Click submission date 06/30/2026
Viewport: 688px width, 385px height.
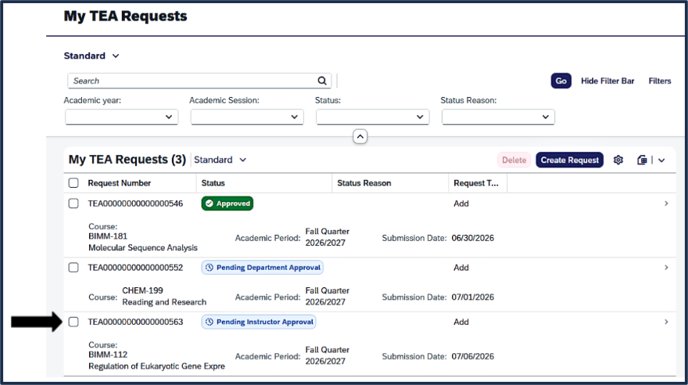tap(473, 238)
